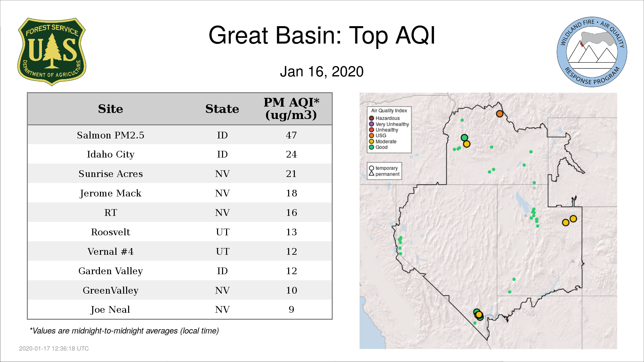
Task: Select the 'Salmon PM2.5' site cell
Action: tap(110, 135)
